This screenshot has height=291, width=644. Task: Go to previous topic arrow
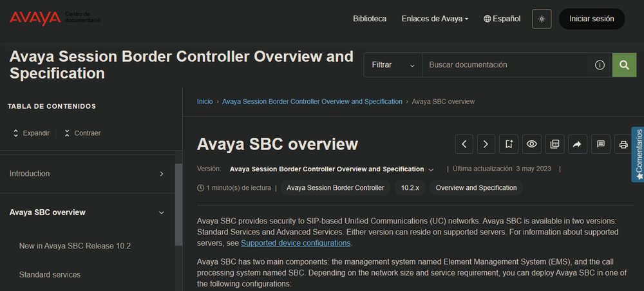464,144
